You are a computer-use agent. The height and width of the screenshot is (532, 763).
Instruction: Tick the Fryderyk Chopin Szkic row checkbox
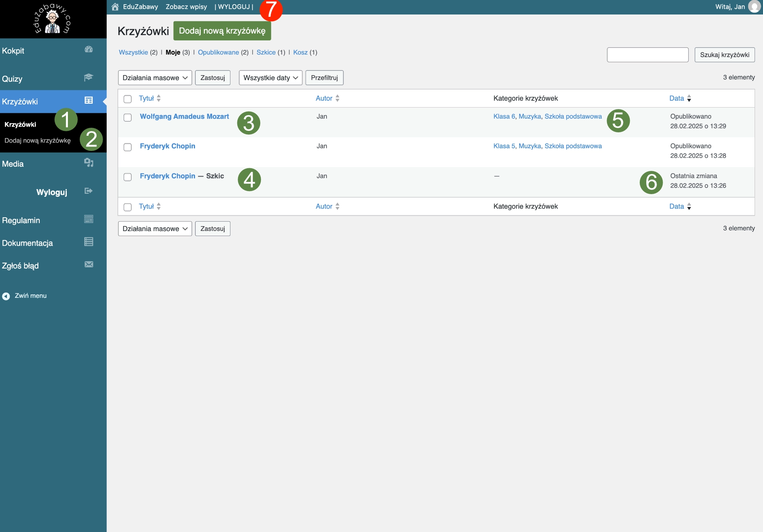[128, 177]
